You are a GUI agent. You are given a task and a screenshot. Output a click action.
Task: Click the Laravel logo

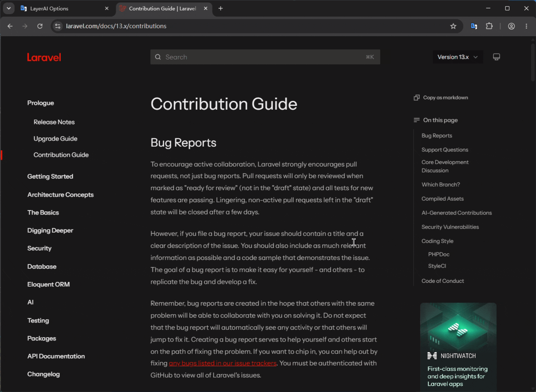(x=44, y=57)
